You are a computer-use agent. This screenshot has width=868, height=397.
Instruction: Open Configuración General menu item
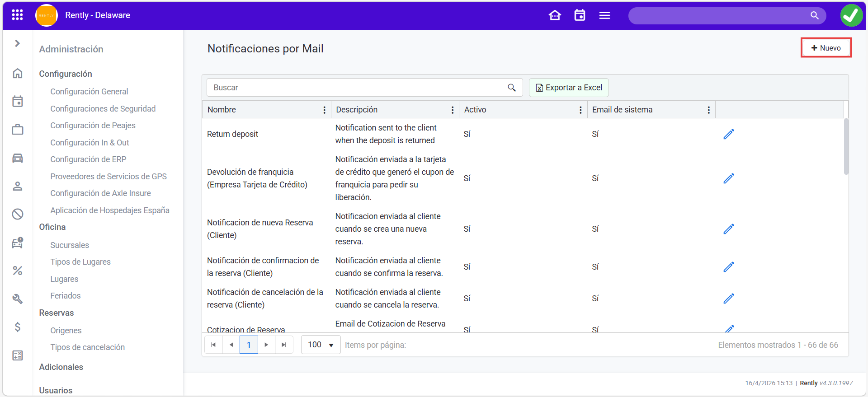pyautogui.click(x=89, y=92)
